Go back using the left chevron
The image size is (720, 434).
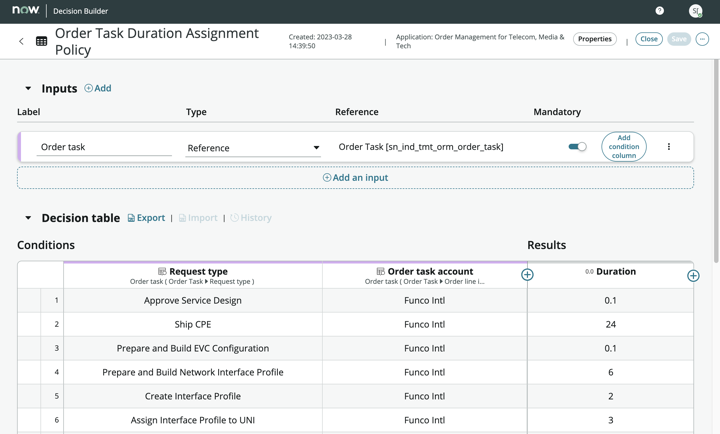point(21,41)
